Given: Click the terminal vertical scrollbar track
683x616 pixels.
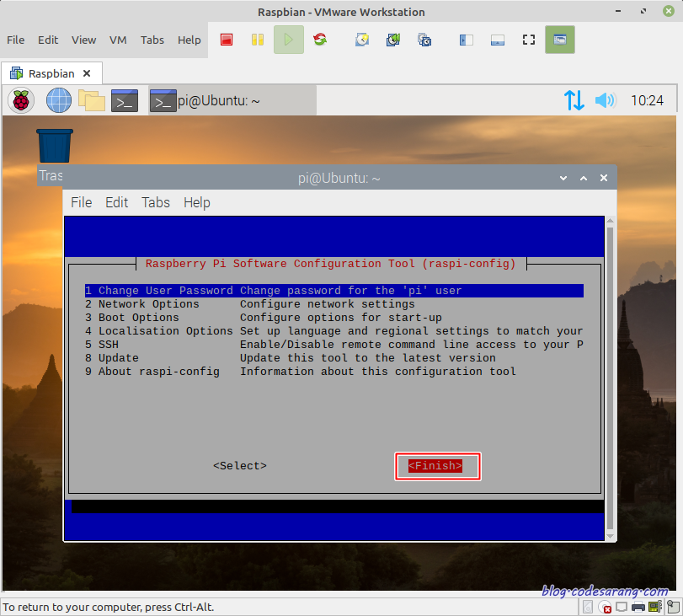Looking at the screenshot, I should click(x=611, y=378).
